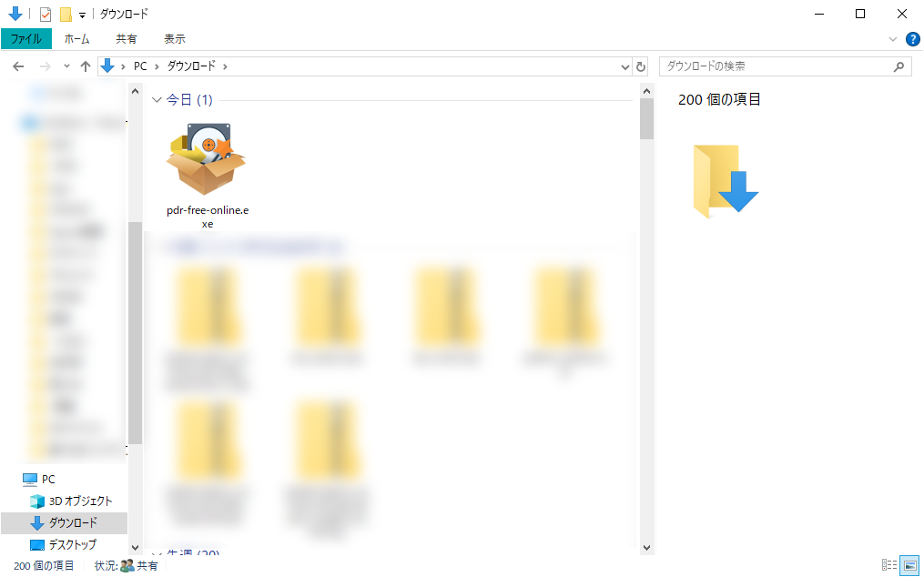Go back with the left arrow button

(18, 66)
